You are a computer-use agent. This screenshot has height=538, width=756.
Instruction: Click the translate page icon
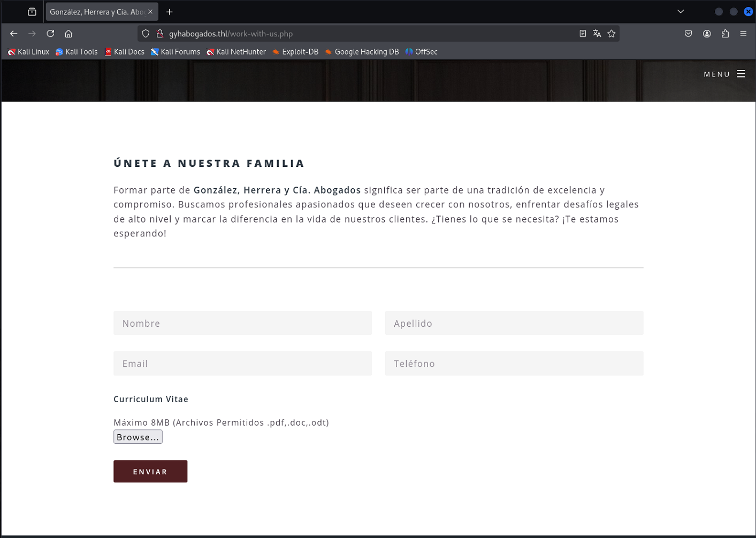point(597,34)
